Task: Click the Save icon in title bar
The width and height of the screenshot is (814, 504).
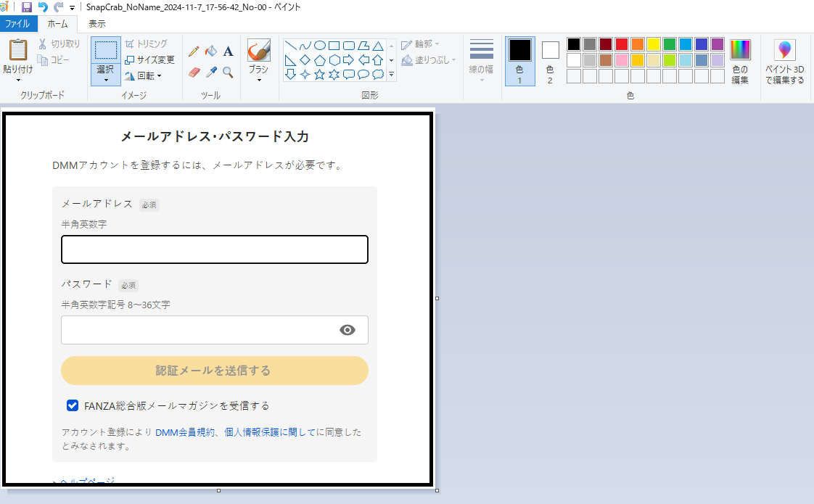Action: 26,7
